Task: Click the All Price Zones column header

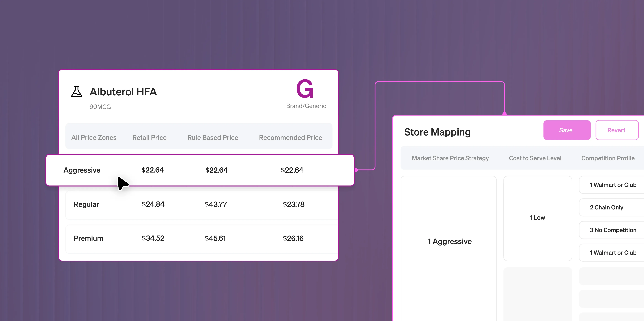Action: point(94,138)
